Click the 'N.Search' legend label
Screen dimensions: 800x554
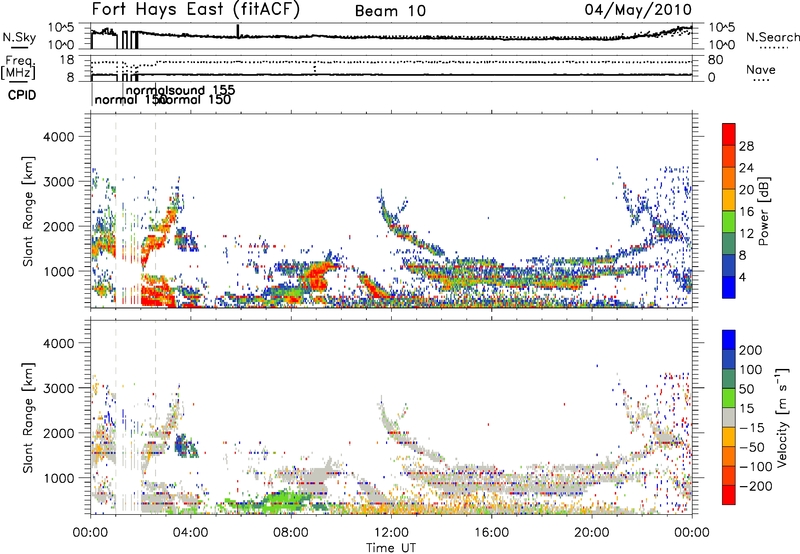(772, 37)
